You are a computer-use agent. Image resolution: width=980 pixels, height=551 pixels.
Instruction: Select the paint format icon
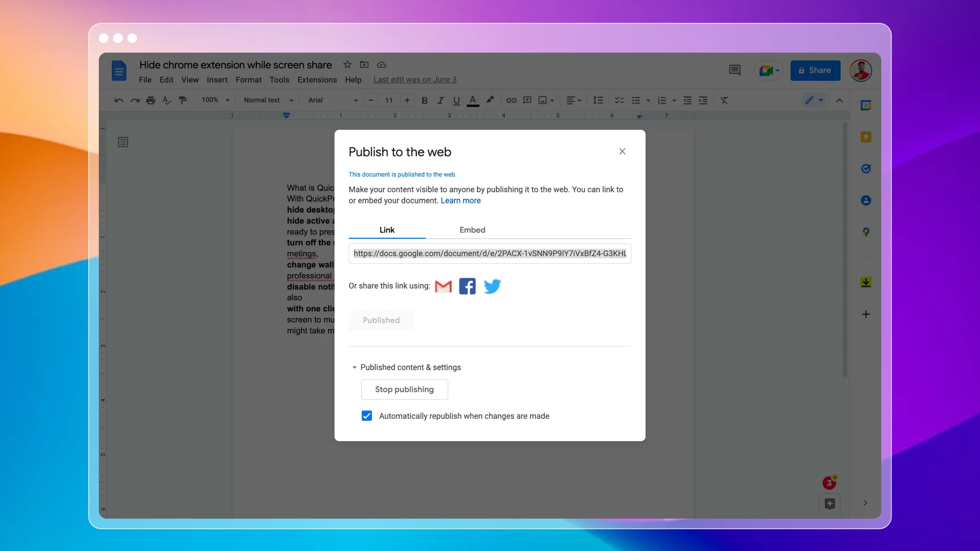pos(183,100)
